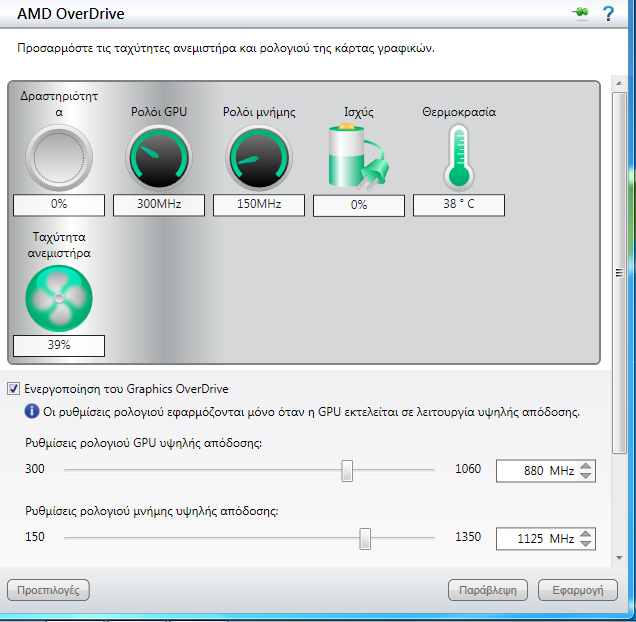Image resolution: width=636 pixels, height=622 pixels.
Task: Click the Ταχύτητα ανεμιστήρα label
Action: click(x=59, y=245)
